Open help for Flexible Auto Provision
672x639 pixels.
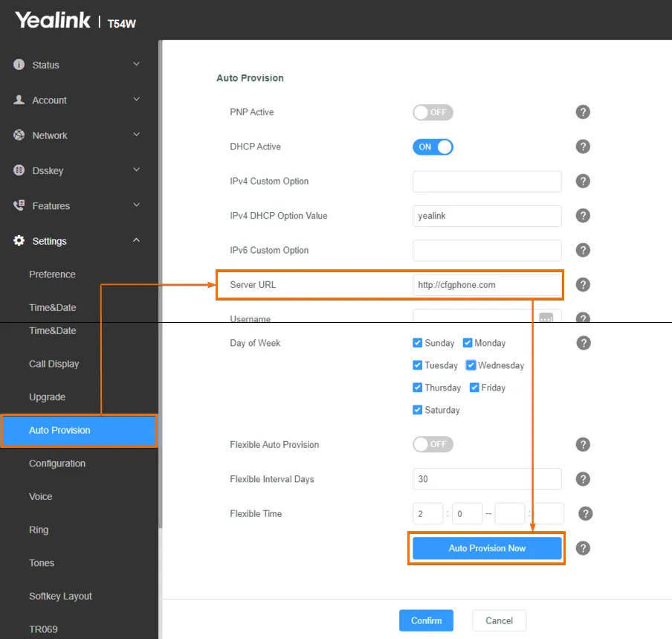[x=583, y=445]
